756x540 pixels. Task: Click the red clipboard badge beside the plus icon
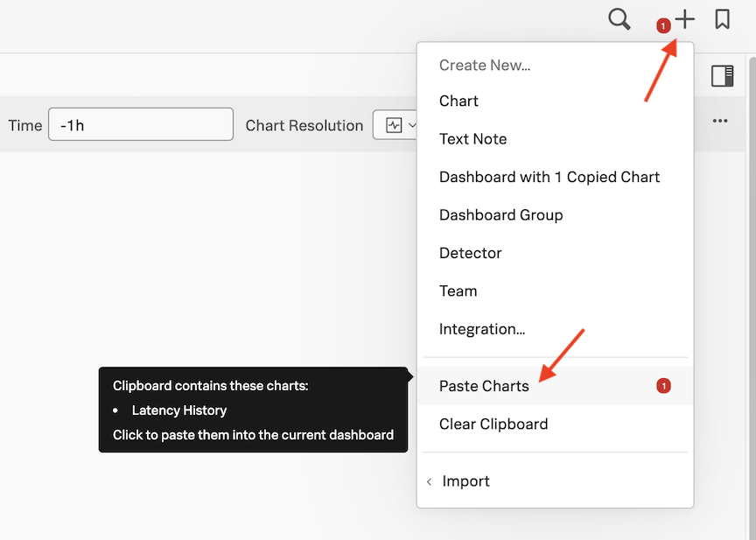pyautogui.click(x=663, y=26)
